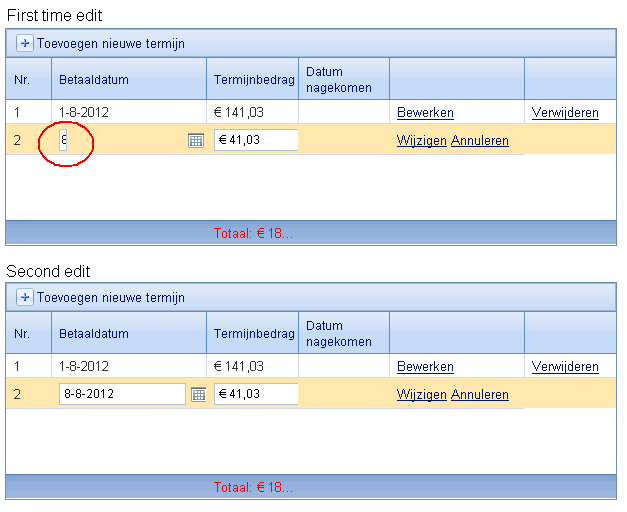Focus € 41,03 amount field in Second edit
The image size is (627, 512).
tap(256, 394)
